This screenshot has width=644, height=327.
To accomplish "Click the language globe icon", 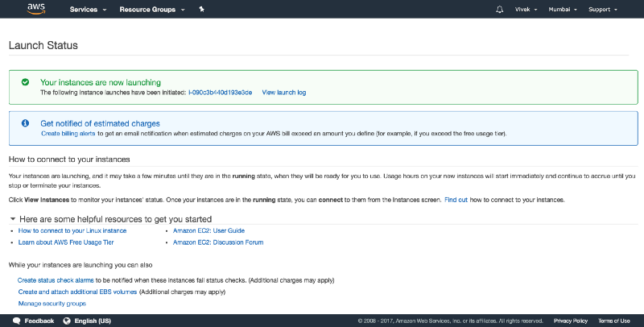I will (x=67, y=321).
